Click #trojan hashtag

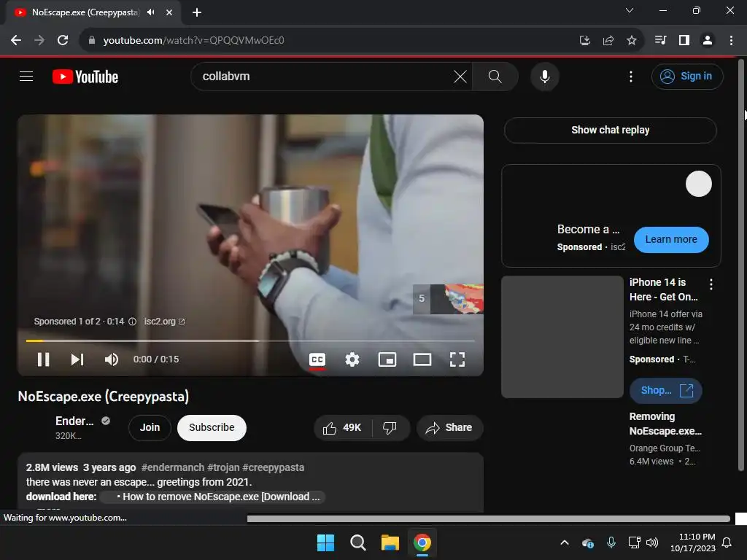pos(223,467)
